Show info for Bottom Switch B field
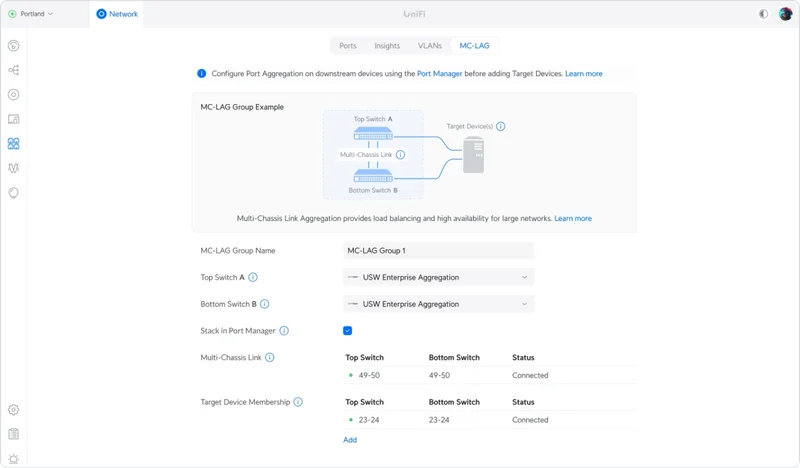The width and height of the screenshot is (800, 468). pos(265,304)
